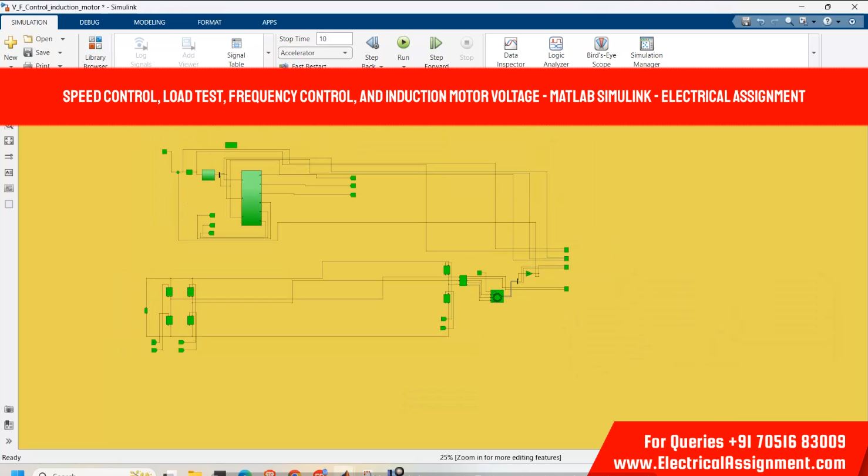
Task: Click the Open button label
Action: pyautogui.click(x=44, y=39)
